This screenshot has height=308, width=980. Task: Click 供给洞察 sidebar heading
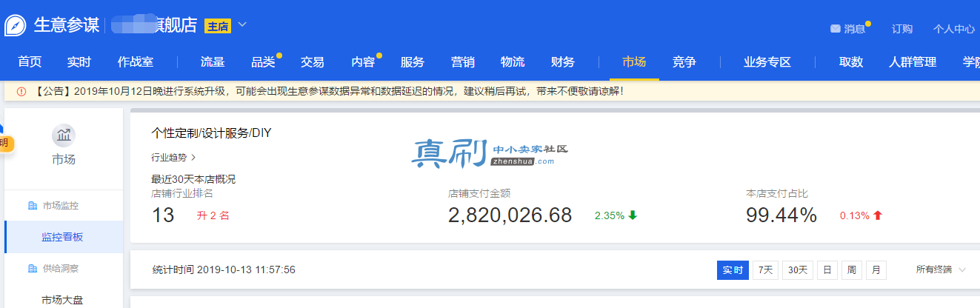pos(61,269)
